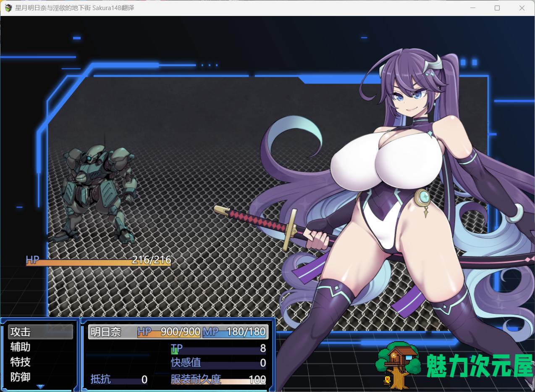Click the game window's title bar icon
The image size is (535, 392).
8,8
